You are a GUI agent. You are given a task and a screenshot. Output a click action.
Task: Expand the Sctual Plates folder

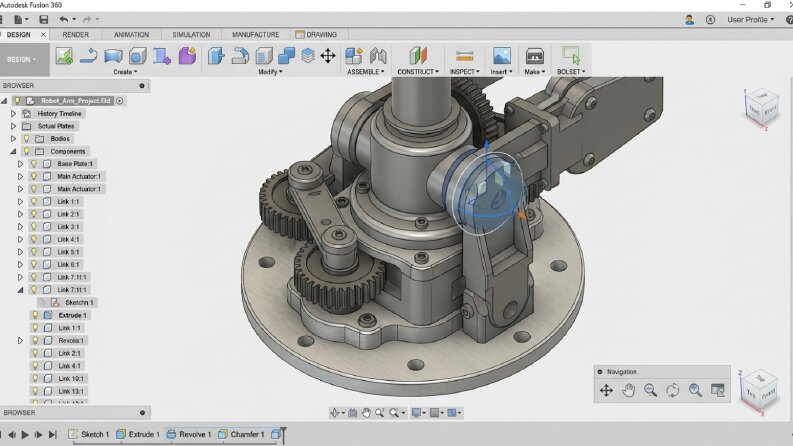tap(14, 126)
